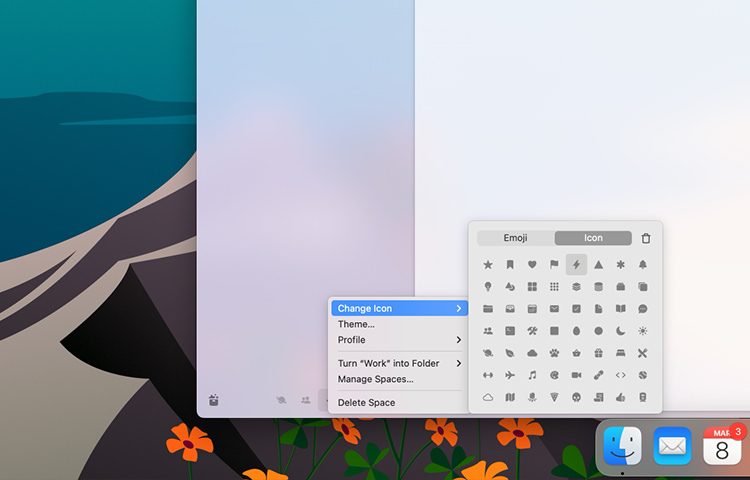Choose the video camera icon
750x480 pixels.
pos(576,375)
